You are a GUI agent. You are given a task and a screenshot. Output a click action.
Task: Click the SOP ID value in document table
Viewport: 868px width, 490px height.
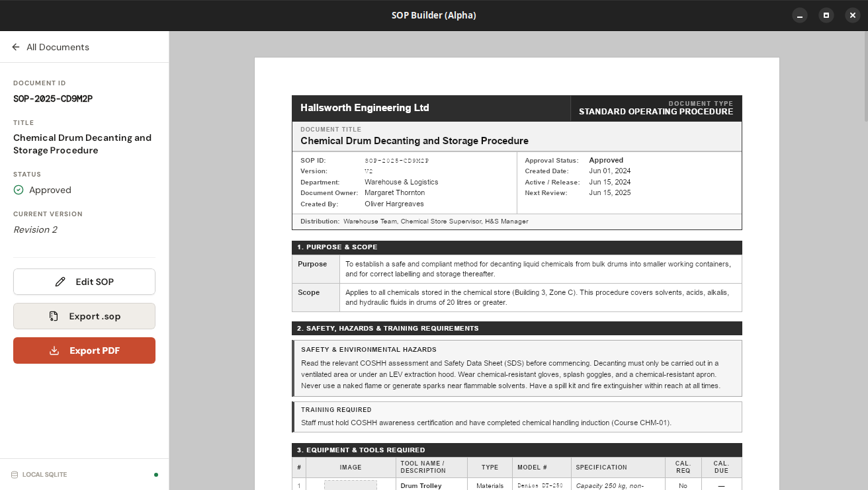click(396, 161)
